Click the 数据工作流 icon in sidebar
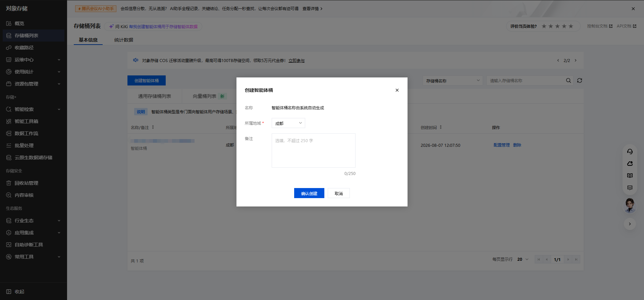This screenshot has height=300, width=644. tap(9, 133)
